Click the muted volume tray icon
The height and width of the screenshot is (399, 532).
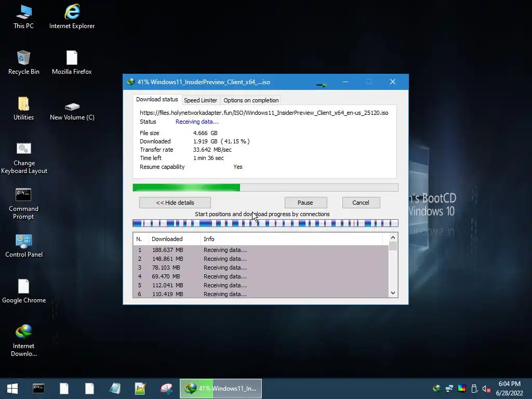click(486, 389)
